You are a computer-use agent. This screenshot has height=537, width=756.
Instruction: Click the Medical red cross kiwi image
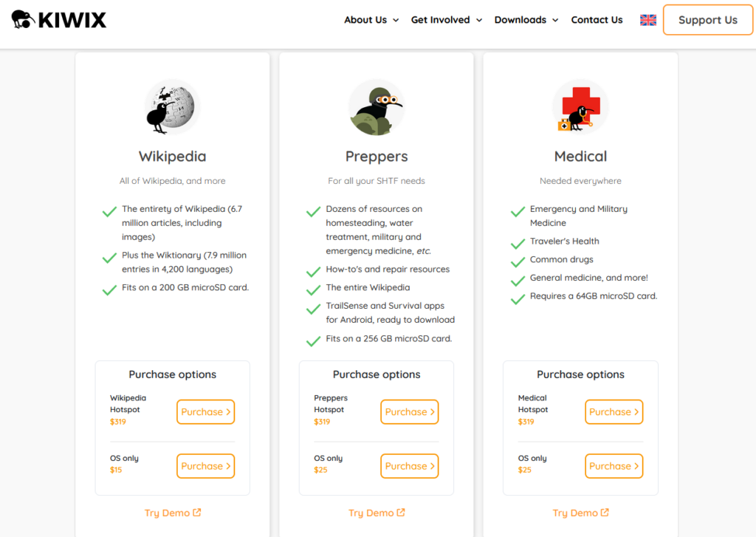point(580,108)
